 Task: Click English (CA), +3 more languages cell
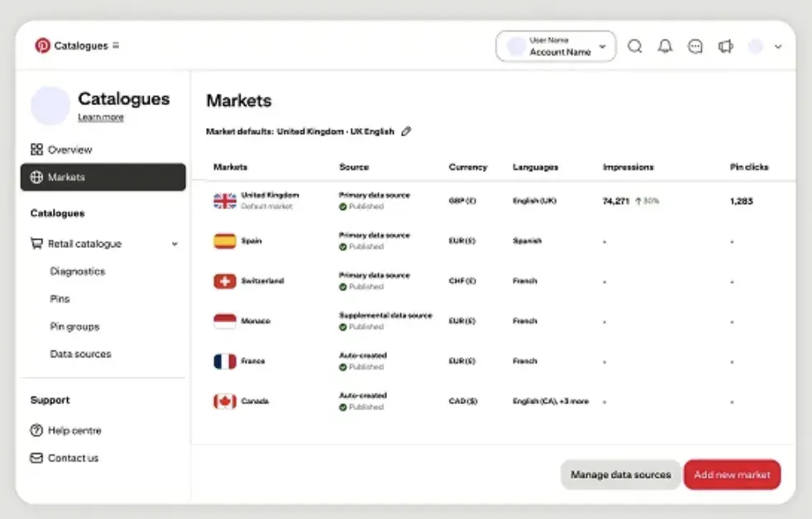551,402
